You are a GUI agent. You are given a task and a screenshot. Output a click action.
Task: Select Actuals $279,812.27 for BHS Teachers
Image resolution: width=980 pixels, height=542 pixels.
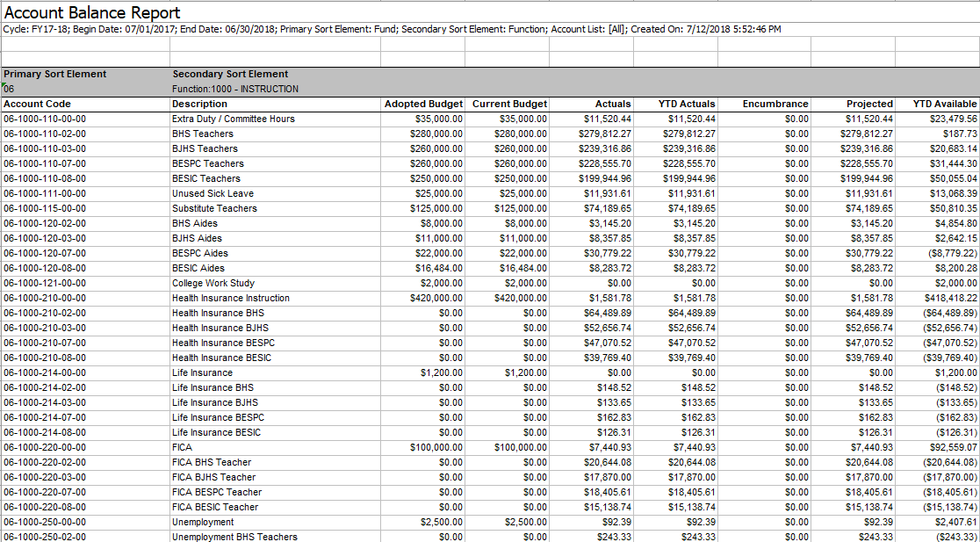tap(604, 134)
